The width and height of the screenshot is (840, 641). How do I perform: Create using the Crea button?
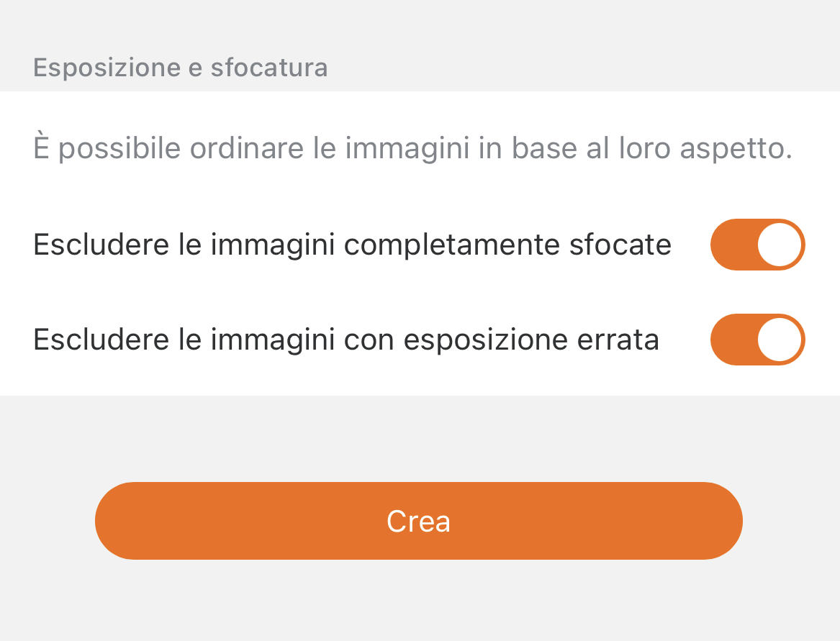(418, 521)
